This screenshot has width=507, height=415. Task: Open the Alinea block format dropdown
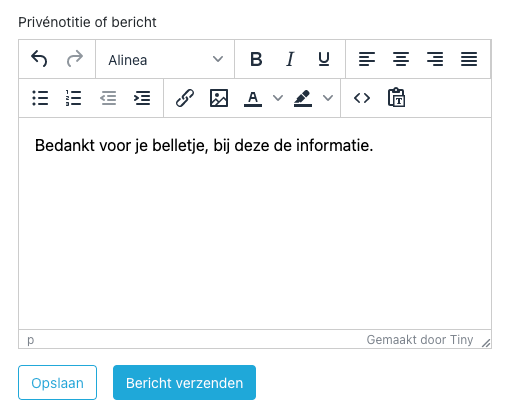coord(165,60)
